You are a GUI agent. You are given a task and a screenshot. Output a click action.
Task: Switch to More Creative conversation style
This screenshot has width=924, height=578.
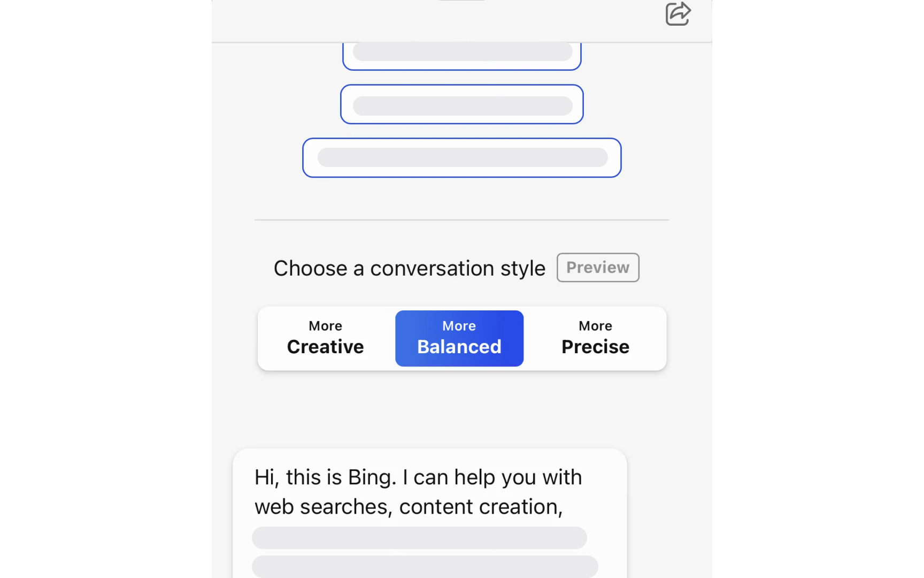pyautogui.click(x=325, y=338)
